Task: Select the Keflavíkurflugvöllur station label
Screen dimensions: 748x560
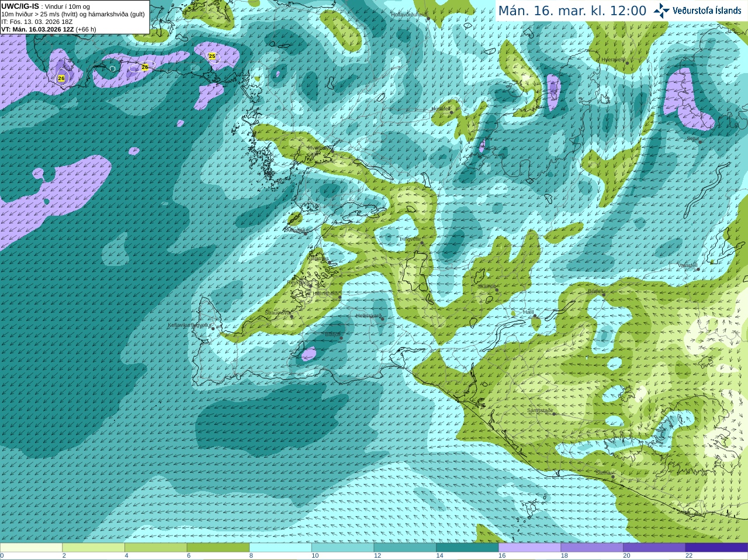Action: click(x=190, y=325)
